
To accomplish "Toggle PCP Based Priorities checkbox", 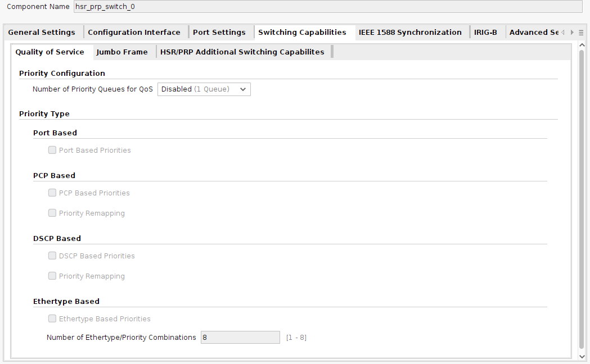I will tap(52, 193).
